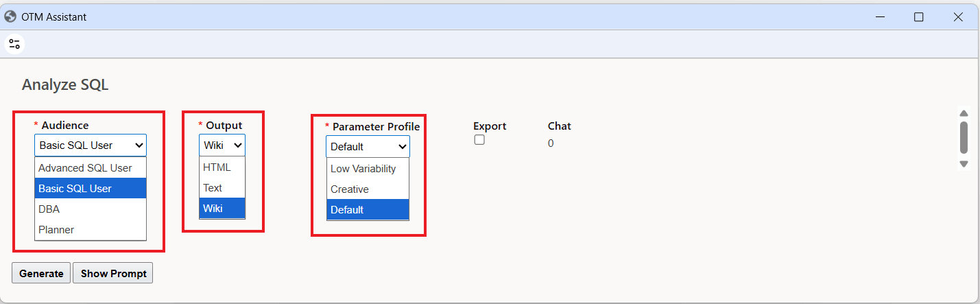Open the settings sliders icon in toolbar

pos(14,45)
